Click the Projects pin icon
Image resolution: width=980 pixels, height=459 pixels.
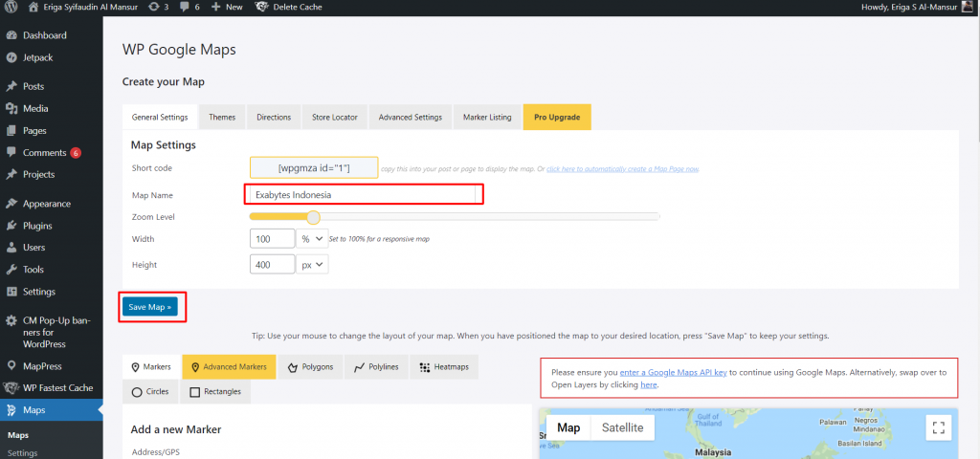pyautogui.click(x=11, y=174)
